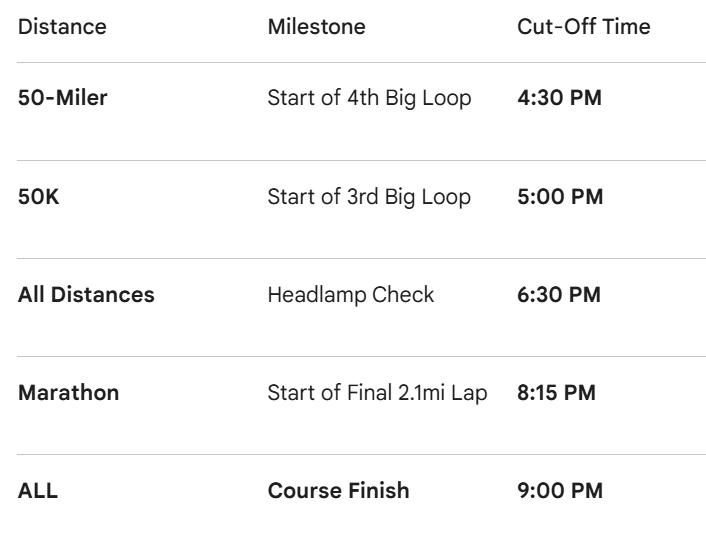This screenshot has width=706, height=544.
Task: Click the Milestone column header
Action: [x=316, y=27]
